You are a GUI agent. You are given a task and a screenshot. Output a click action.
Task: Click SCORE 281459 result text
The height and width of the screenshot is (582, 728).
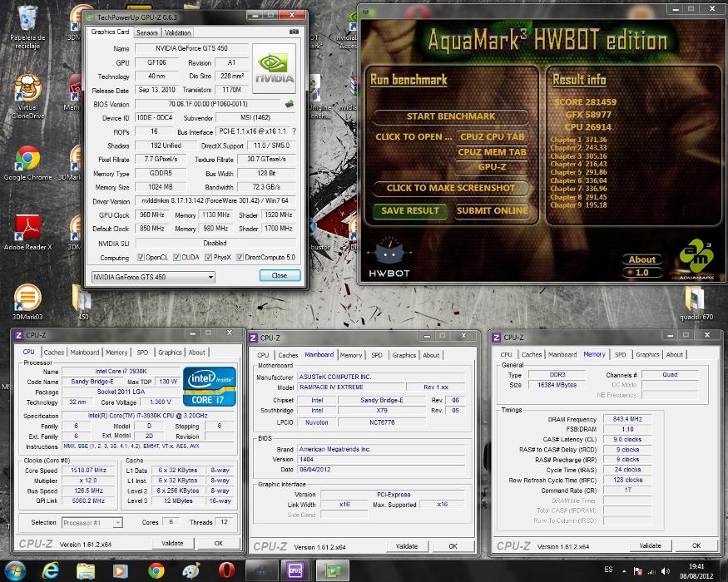tap(585, 102)
